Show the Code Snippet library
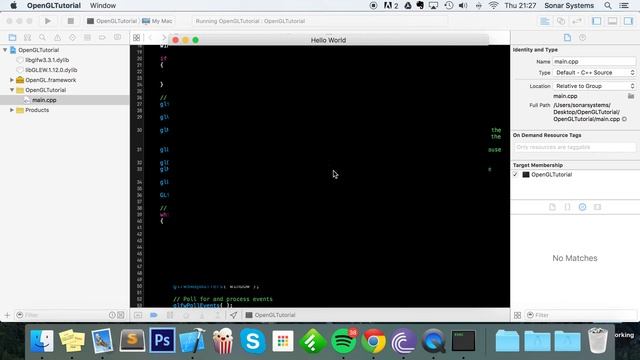 (x=567, y=207)
